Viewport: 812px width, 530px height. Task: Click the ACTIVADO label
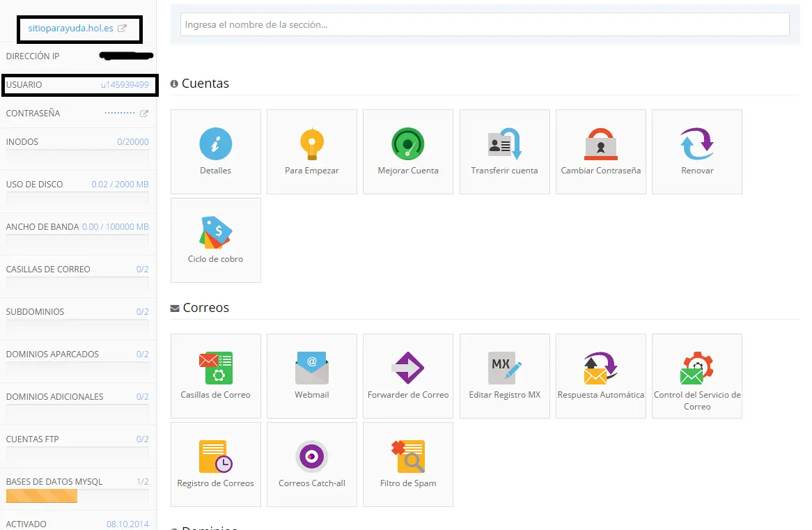[26, 524]
